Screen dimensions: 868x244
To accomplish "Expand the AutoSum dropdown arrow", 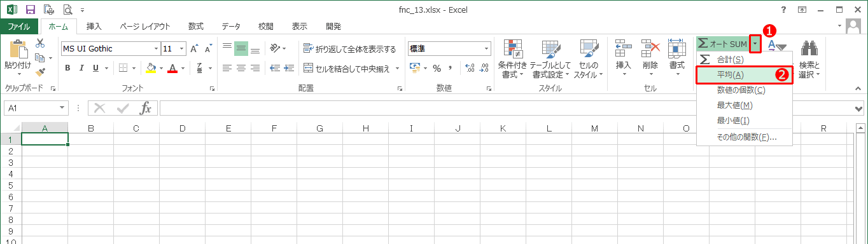I will pos(755,44).
